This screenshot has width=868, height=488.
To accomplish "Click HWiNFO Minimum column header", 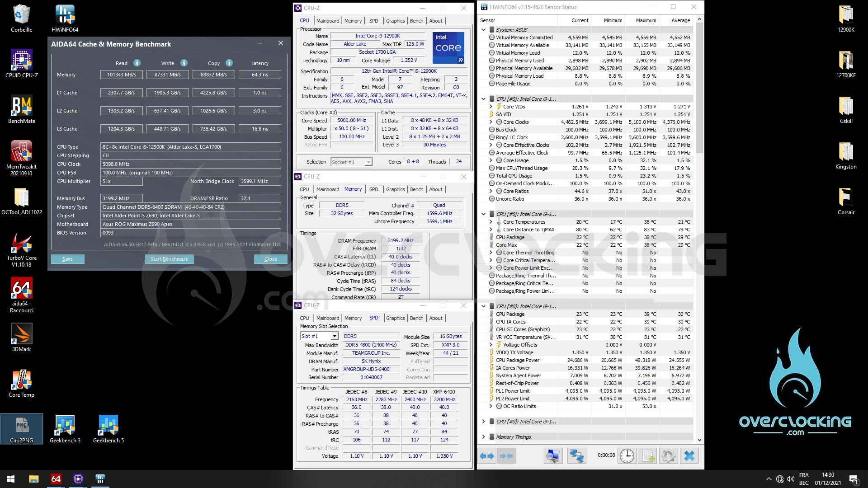I will 608,20.
